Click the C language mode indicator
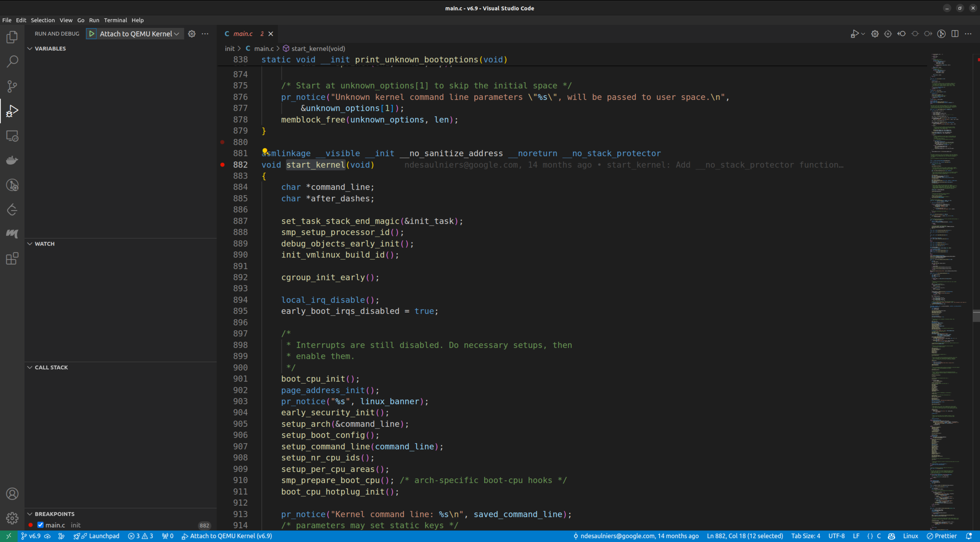 879,536
